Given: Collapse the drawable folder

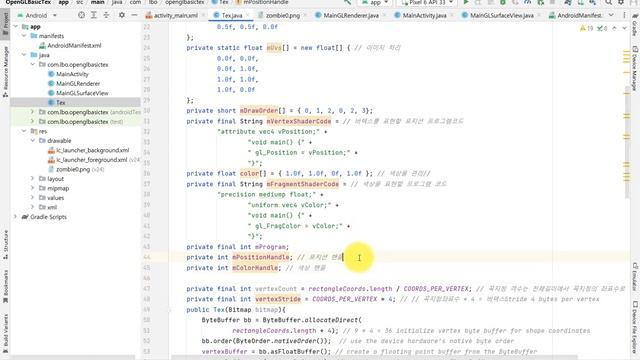Looking at the screenshot, I should point(33,140).
